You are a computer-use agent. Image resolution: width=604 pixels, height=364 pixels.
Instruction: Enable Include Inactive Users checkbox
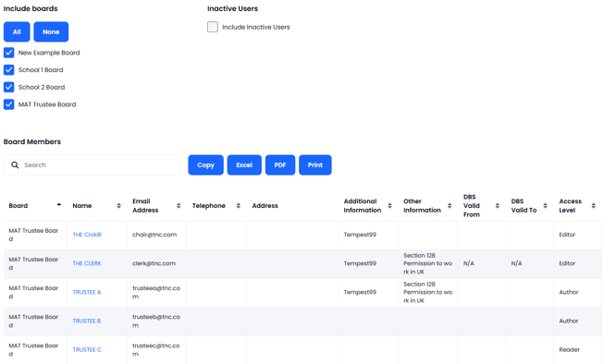213,27
